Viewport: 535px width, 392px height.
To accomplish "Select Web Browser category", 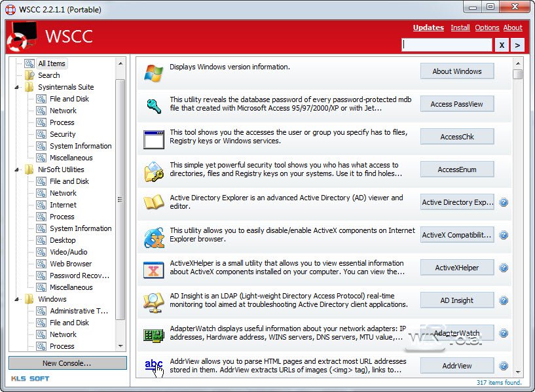I will (x=71, y=264).
